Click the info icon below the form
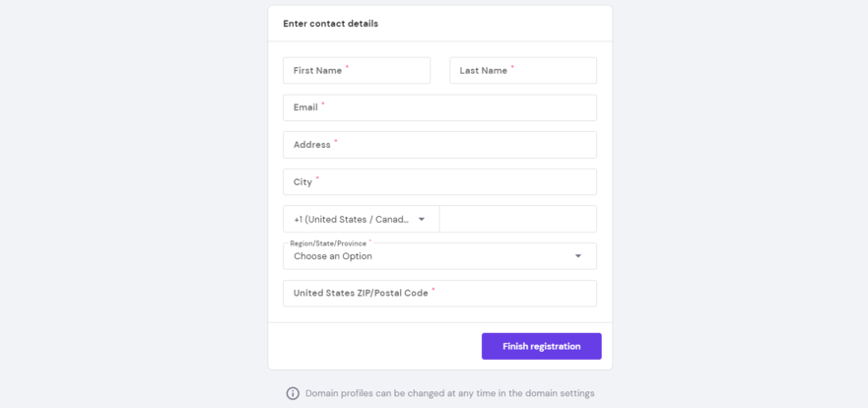 click(293, 393)
